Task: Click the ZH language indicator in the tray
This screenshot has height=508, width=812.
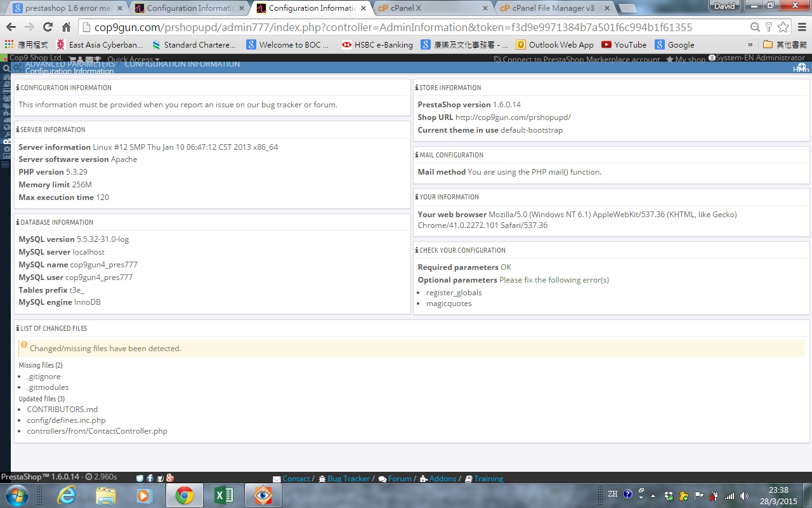Action: (x=612, y=494)
